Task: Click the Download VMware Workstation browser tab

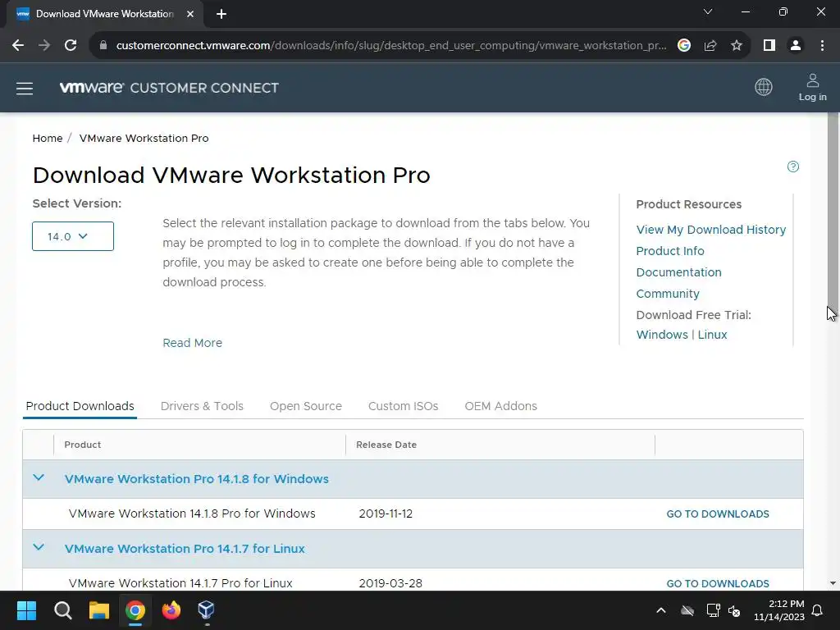Action: (x=105, y=14)
